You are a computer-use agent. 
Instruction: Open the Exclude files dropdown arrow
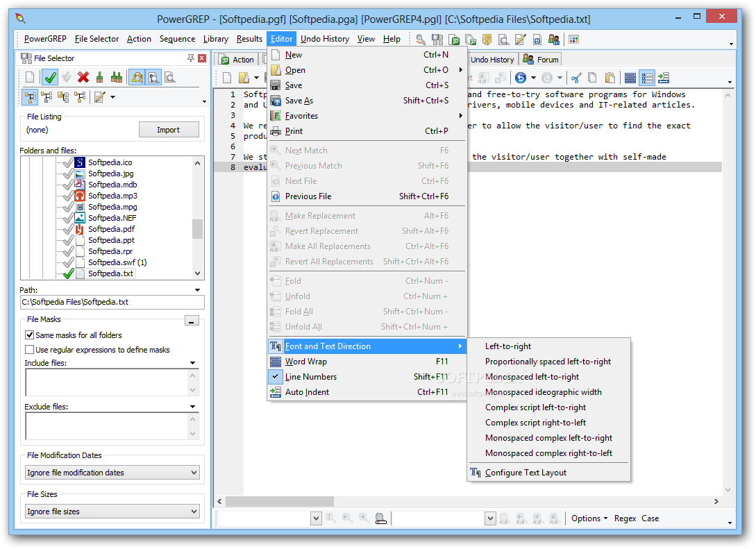(x=193, y=407)
